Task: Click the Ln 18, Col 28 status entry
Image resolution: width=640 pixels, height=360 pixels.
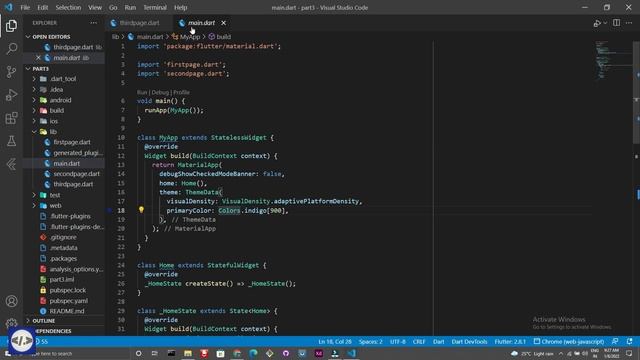Action: [335, 341]
